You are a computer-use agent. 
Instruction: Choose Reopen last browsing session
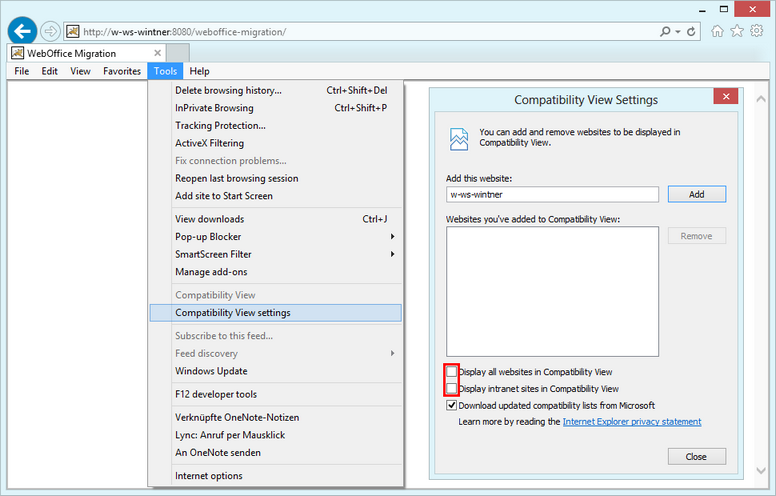(276, 178)
